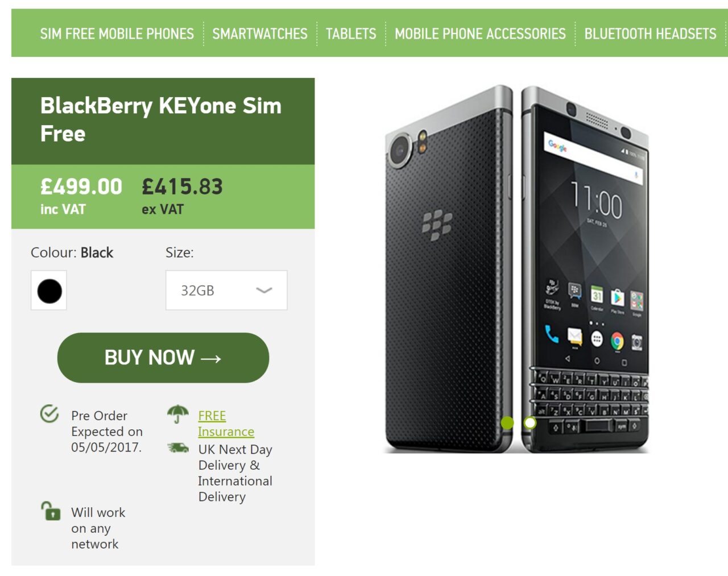Click the BlackBerry KEYone product image
Image resolution: width=728 pixels, height=576 pixels.
[517, 269]
